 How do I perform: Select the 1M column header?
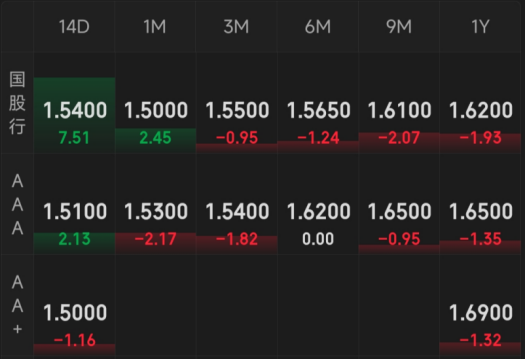[x=155, y=26]
